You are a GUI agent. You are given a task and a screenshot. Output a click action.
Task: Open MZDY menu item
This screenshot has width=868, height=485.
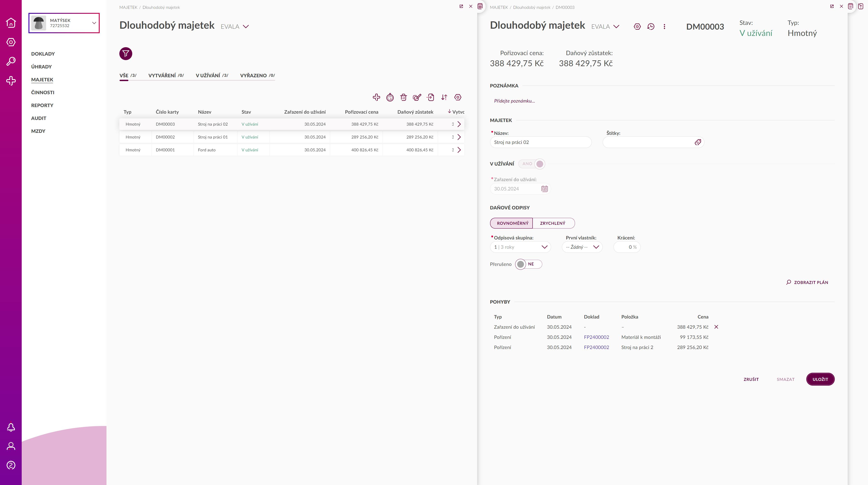(x=38, y=131)
